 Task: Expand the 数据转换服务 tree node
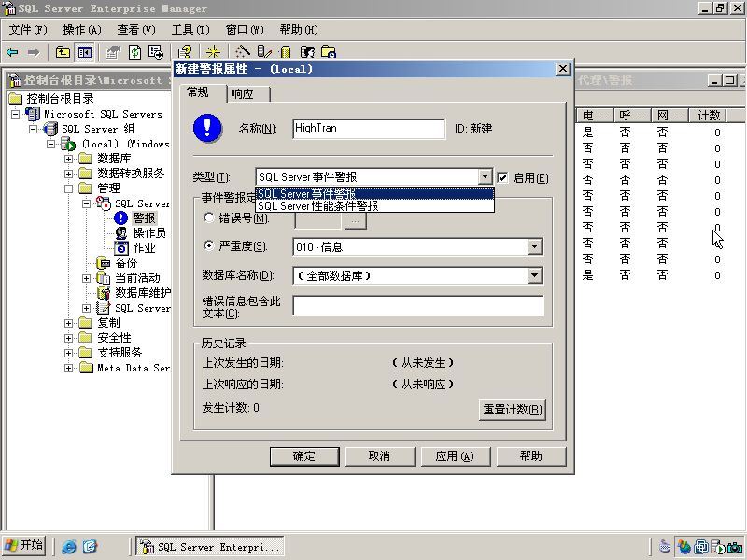pos(68,174)
